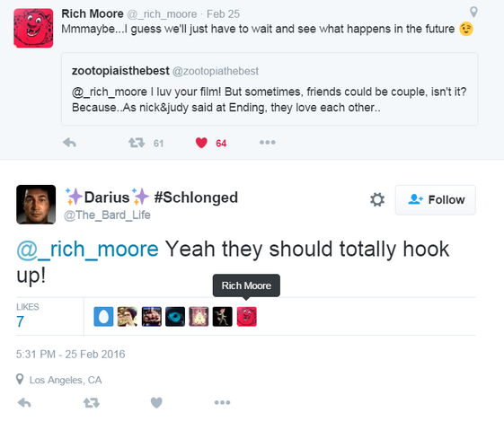Reply to Rich Moore's tweet

[x=69, y=142]
